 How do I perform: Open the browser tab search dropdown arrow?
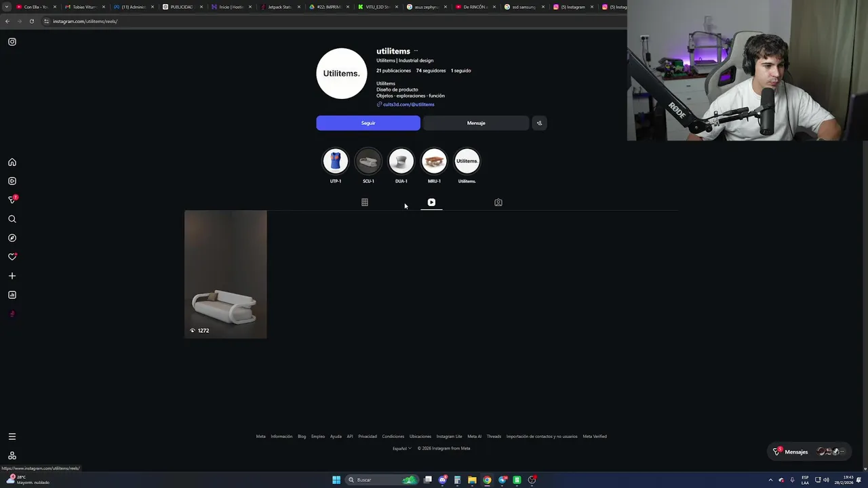7,7
